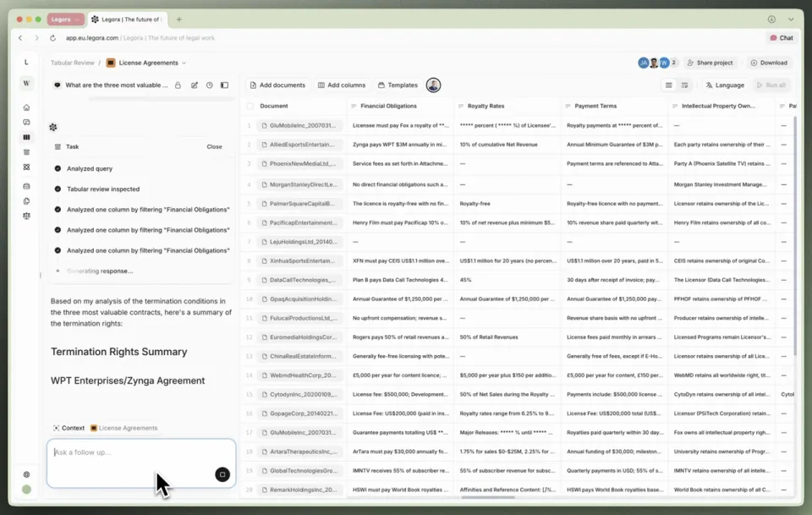Viewport: 812px width, 515px height.
Task: Click License Agreements context chip
Action: coord(123,428)
